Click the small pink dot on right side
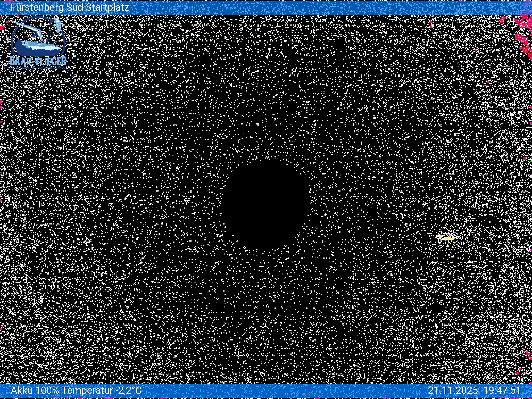 click(488, 82)
